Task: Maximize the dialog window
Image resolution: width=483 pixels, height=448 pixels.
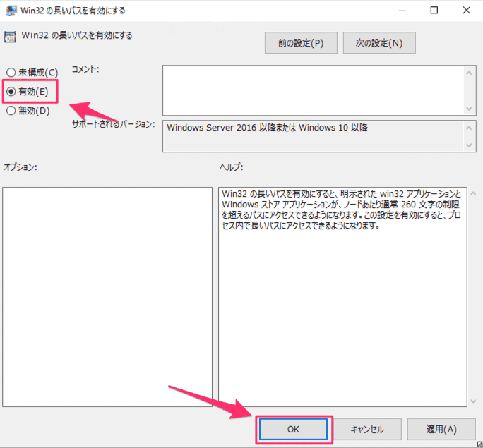Action: [434, 10]
